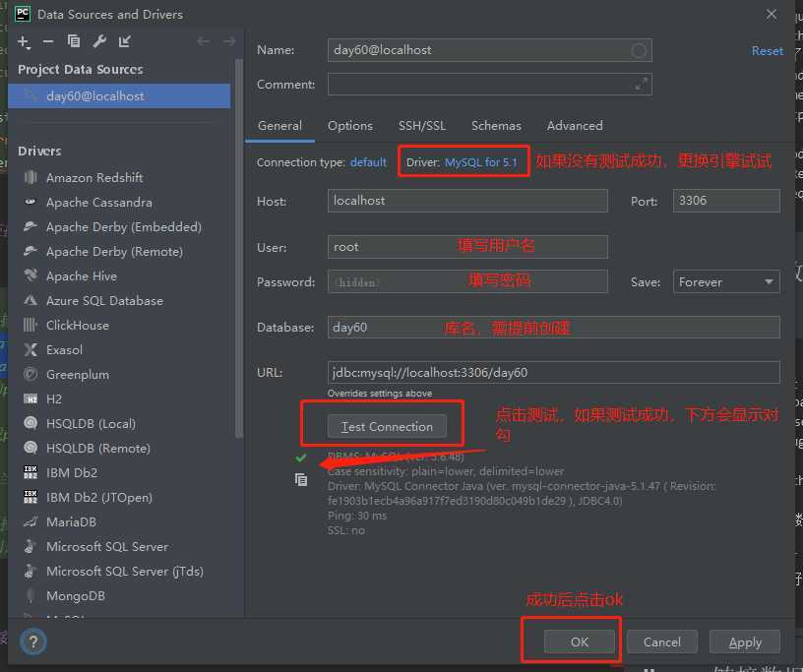This screenshot has width=803, height=672.
Task: Click the driver list scrollbar
Action: (239, 248)
